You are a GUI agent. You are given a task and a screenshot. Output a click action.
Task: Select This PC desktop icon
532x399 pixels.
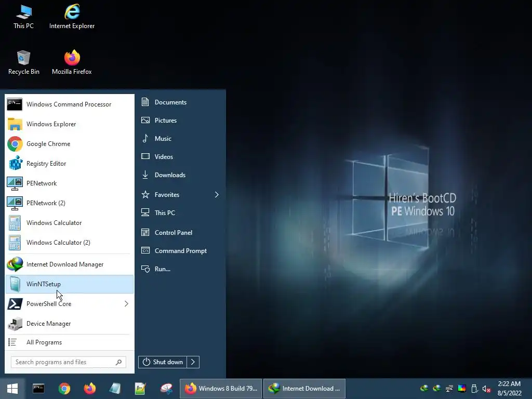(23, 17)
